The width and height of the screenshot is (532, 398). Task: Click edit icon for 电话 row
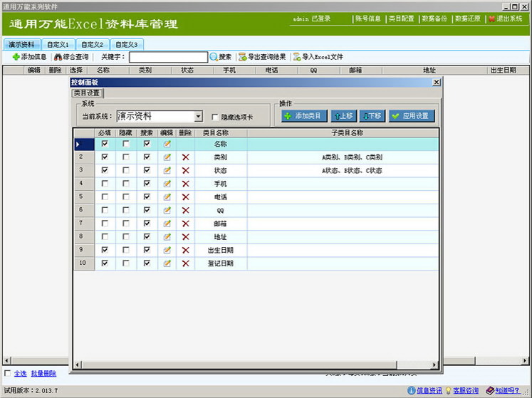[x=167, y=197]
